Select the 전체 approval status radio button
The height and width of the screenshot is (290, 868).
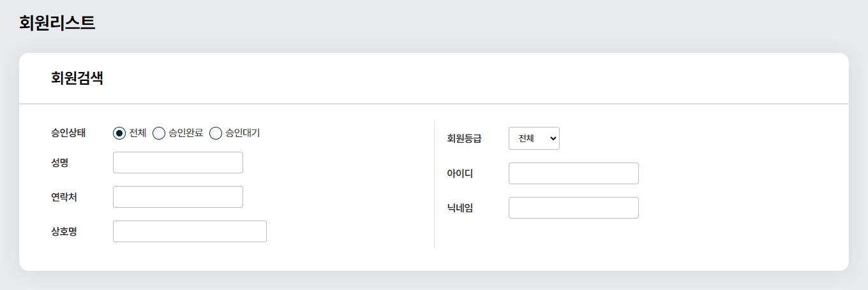pos(119,133)
